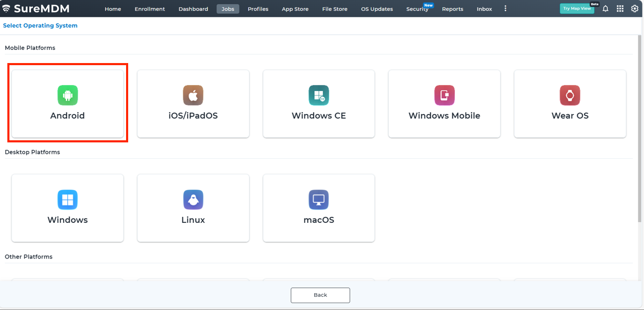Click the Back button
The image size is (644, 310).
pos(320,295)
